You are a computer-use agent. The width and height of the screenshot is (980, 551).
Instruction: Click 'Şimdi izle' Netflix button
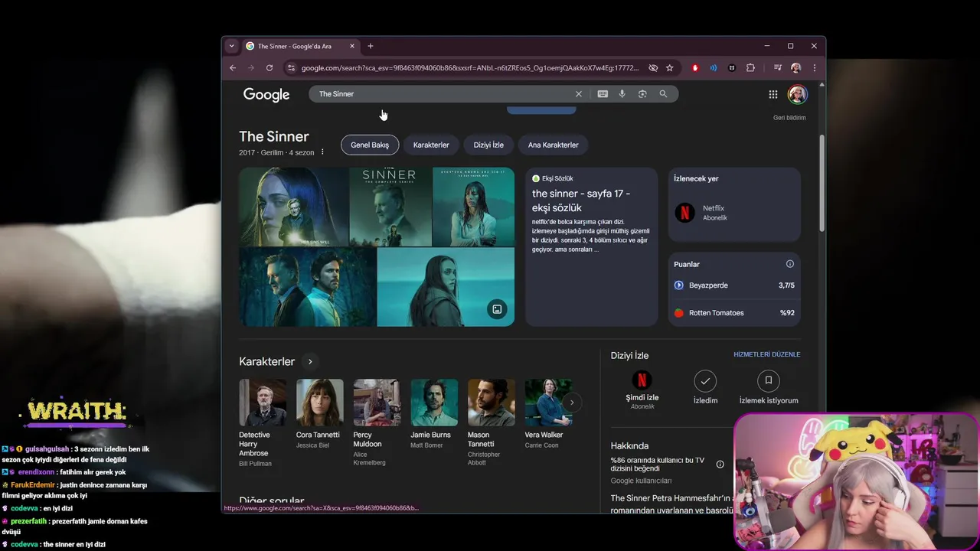pos(642,390)
